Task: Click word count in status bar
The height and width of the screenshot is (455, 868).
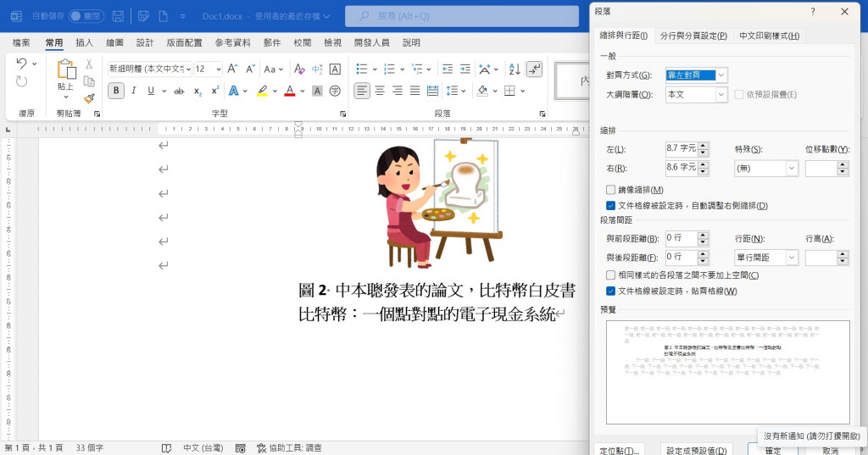Action: click(x=90, y=448)
